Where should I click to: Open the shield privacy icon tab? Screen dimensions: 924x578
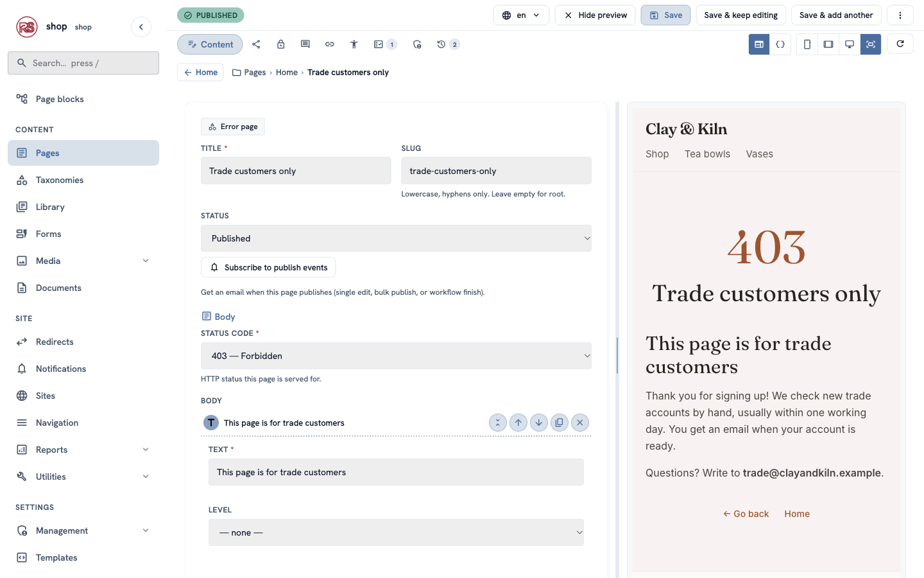(417, 44)
